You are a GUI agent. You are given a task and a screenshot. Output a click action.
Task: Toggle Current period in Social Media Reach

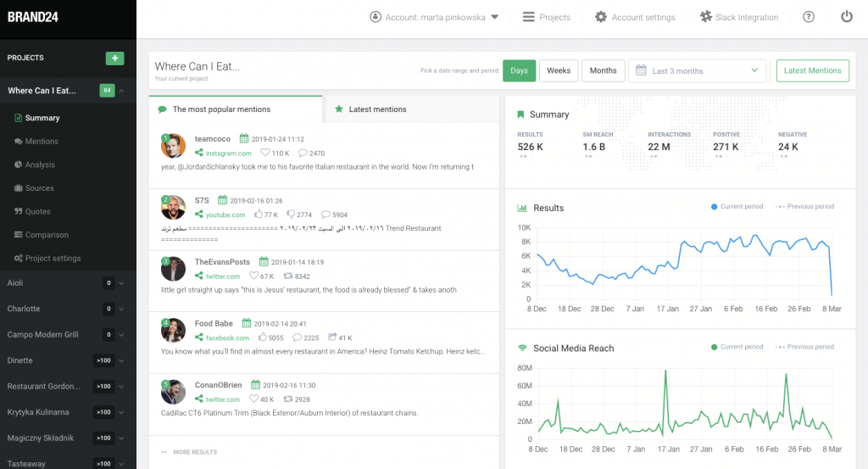pyautogui.click(x=737, y=347)
